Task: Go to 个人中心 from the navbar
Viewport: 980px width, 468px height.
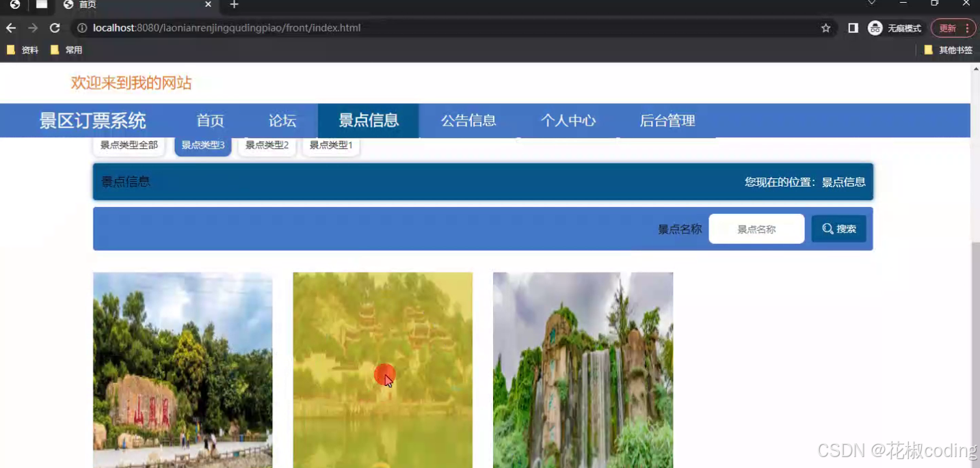Action: [x=569, y=121]
